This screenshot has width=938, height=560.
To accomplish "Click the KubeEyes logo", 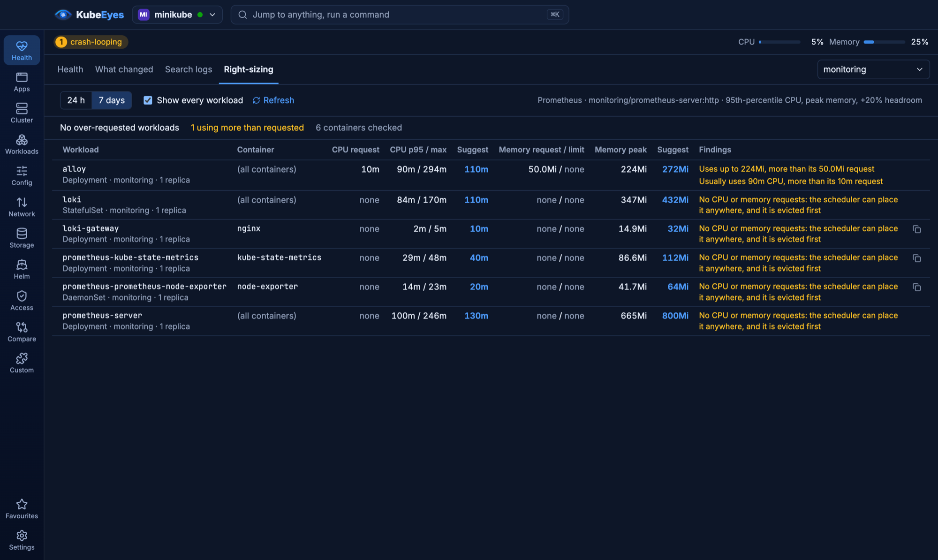I will pyautogui.click(x=89, y=15).
